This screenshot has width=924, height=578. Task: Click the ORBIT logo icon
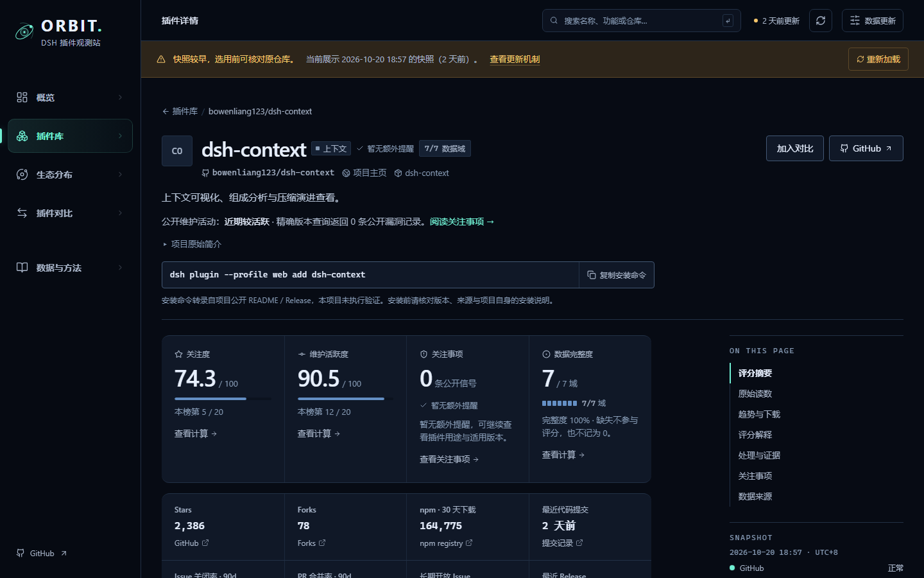click(x=24, y=31)
